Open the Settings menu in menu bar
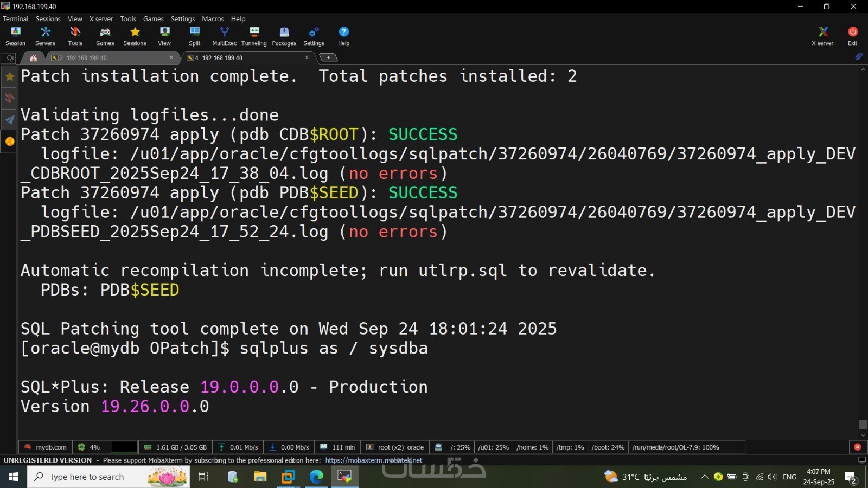 pyautogui.click(x=183, y=18)
